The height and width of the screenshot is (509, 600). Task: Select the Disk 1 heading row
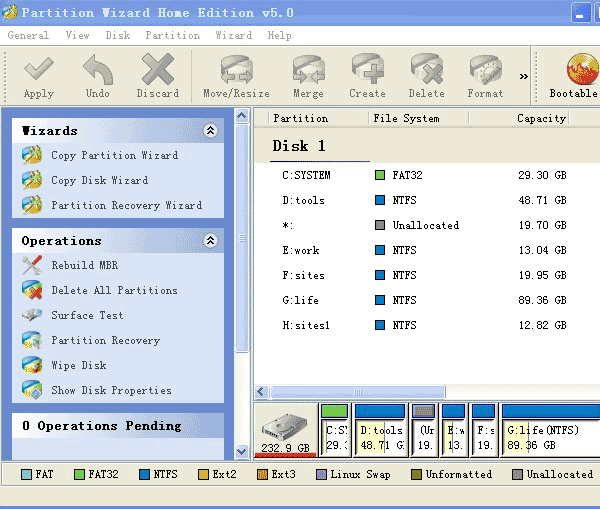427,146
